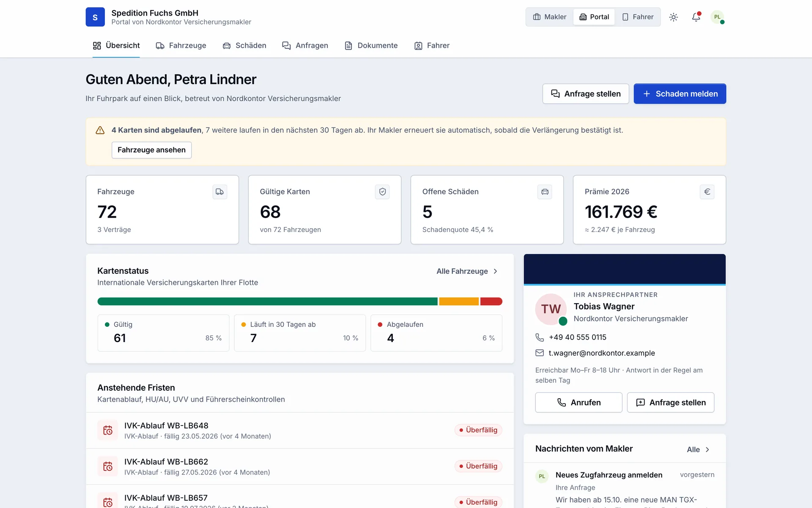Screen dimensions: 812x508
Task: Click mail icon beside t.wagner email
Action: [x=540, y=353]
